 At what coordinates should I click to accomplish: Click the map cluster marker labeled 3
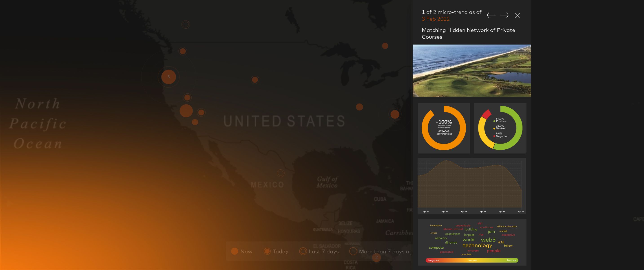(168, 77)
